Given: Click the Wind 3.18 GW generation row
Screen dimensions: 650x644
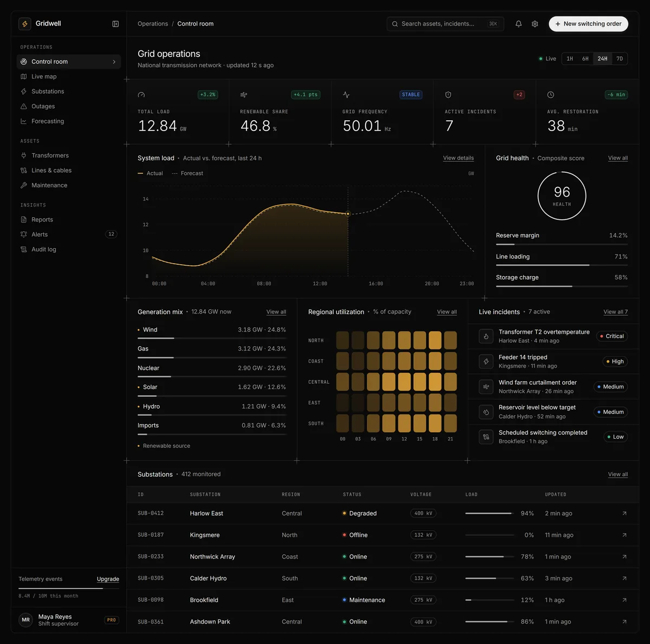Looking at the screenshot, I should (212, 332).
